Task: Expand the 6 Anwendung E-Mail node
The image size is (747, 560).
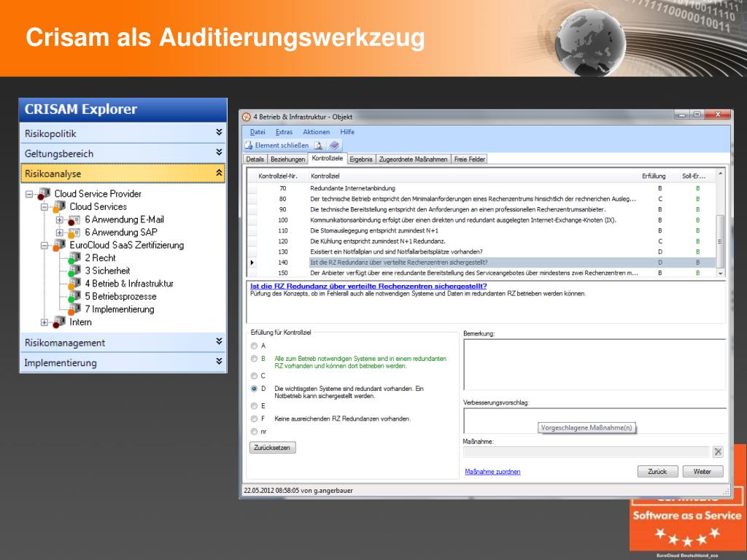Action: [x=60, y=220]
